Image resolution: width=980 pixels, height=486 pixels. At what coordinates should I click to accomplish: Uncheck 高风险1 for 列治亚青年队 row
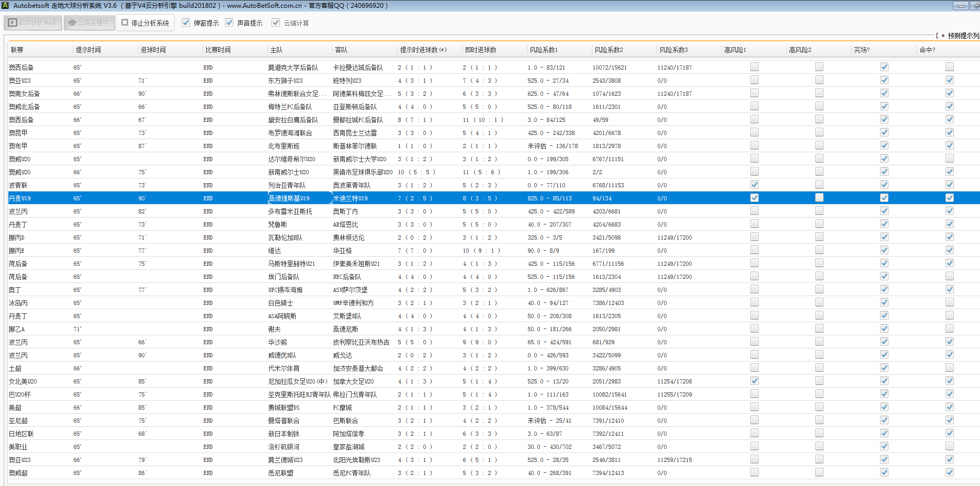[x=754, y=185]
